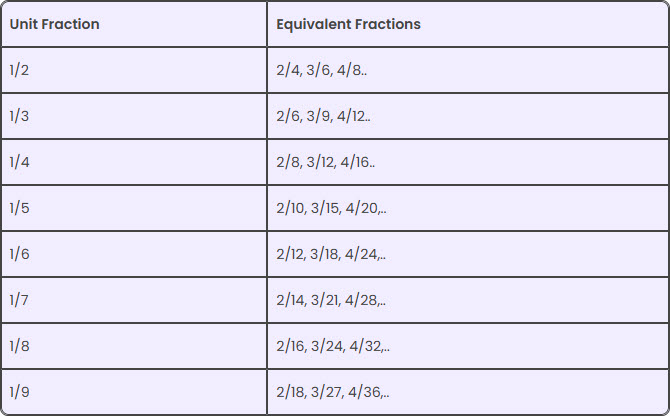The height and width of the screenshot is (416, 670).
Task: Click the Unit Fraction column header
Action: (55, 24)
